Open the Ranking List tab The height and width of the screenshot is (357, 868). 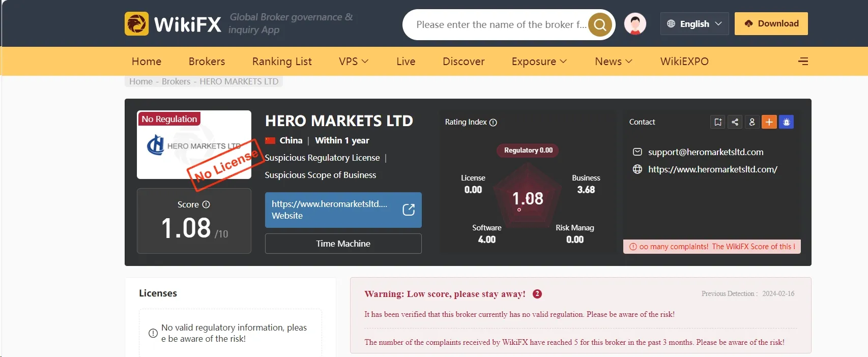pos(282,62)
